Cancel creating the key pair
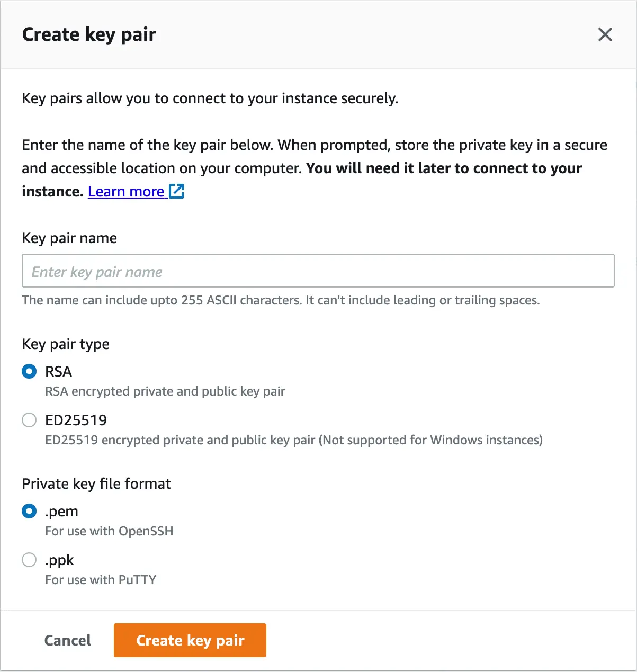Image resolution: width=637 pixels, height=672 pixels. [x=67, y=640]
